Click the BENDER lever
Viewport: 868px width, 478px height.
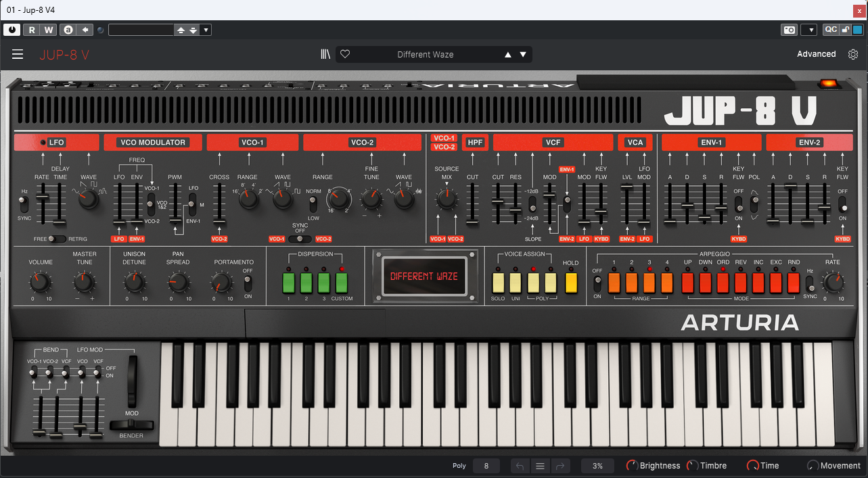click(131, 425)
